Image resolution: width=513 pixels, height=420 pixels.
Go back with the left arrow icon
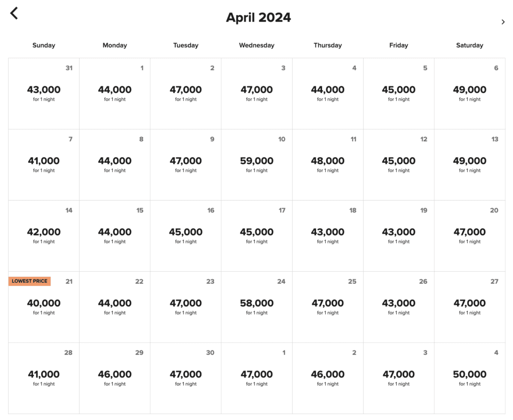pos(14,14)
